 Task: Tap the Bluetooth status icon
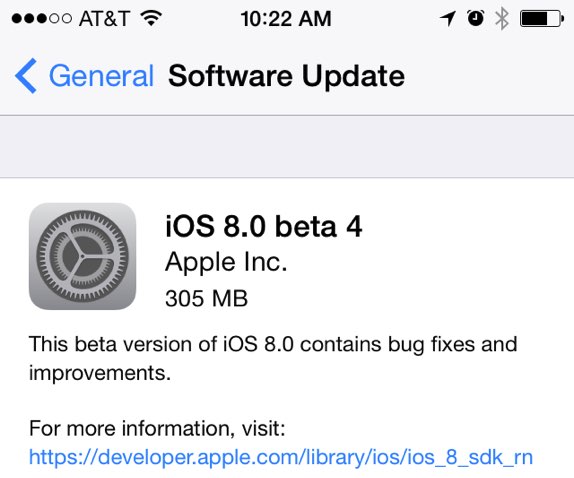[502, 18]
